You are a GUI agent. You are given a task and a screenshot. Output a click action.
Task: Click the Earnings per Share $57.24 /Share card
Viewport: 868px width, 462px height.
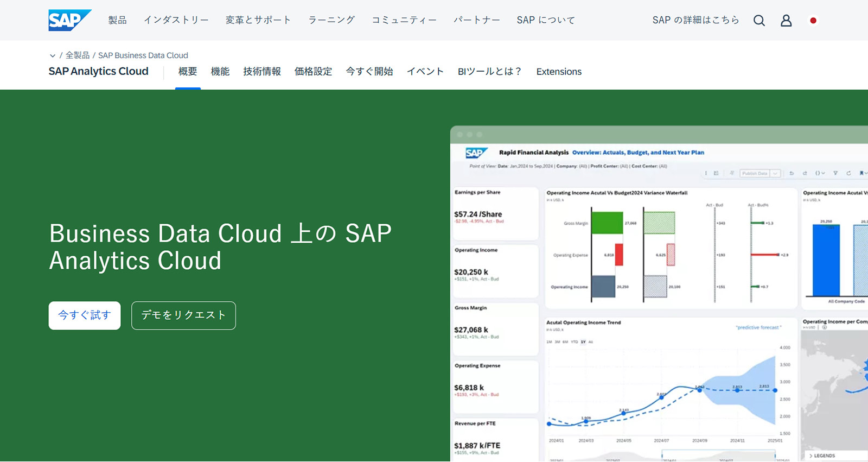[495, 213]
